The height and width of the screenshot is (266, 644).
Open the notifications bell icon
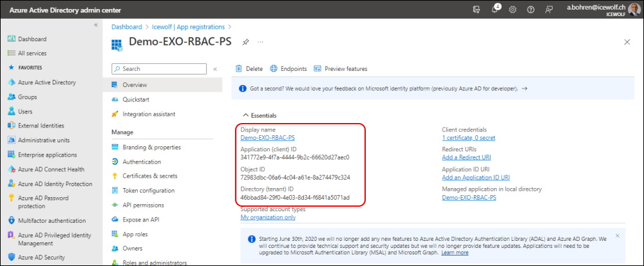[495, 10]
